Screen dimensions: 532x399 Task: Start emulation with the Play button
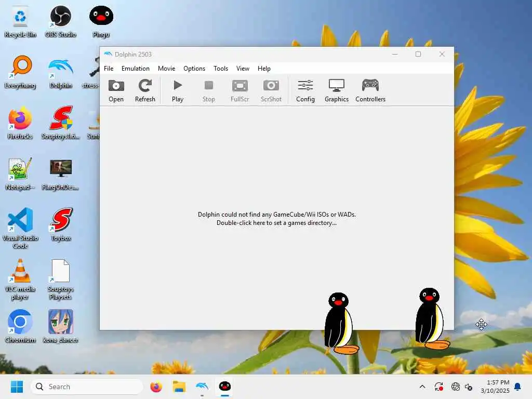(178, 90)
